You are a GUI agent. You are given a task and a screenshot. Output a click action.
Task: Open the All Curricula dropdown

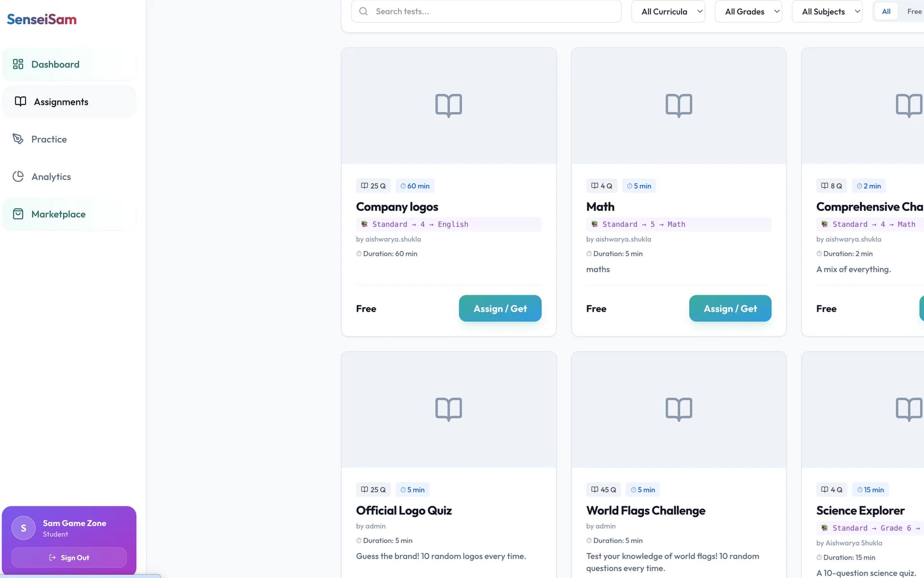(x=668, y=12)
